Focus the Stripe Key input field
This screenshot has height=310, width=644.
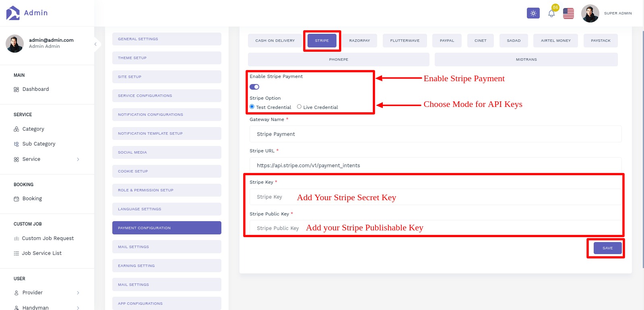click(x=436, y=197)
